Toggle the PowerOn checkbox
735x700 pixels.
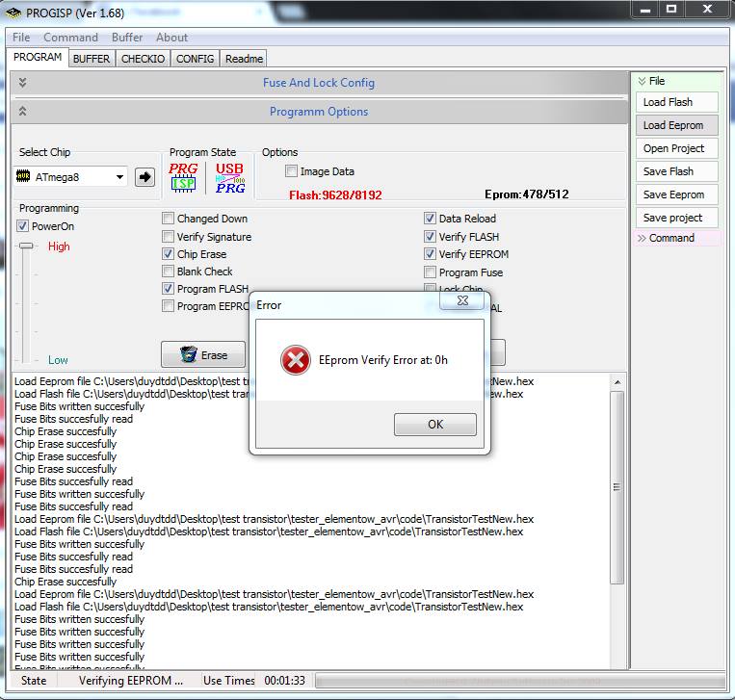[22, 226]
